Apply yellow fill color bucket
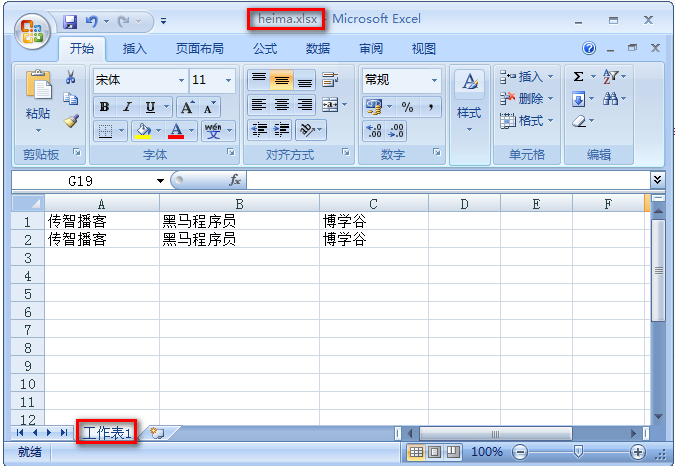The height and width of the screenshot is (466, 675). (143, 130)
